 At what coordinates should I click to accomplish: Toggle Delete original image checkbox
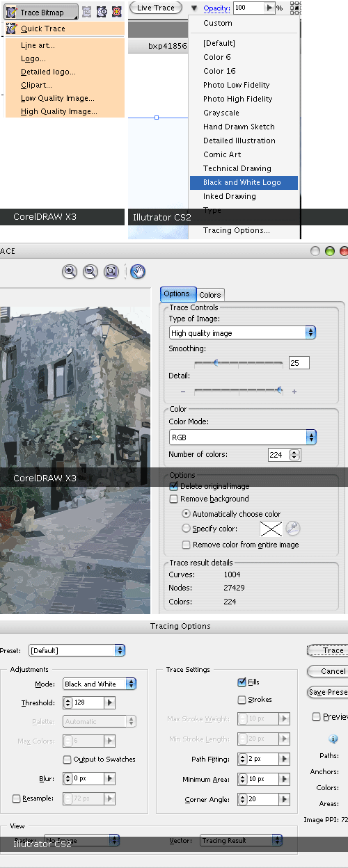click(x=174, y=486)
